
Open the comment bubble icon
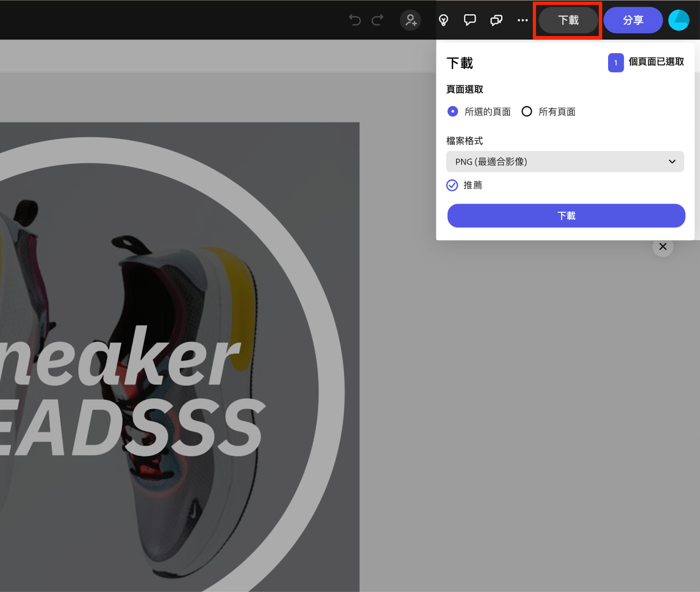pos(470,20)
